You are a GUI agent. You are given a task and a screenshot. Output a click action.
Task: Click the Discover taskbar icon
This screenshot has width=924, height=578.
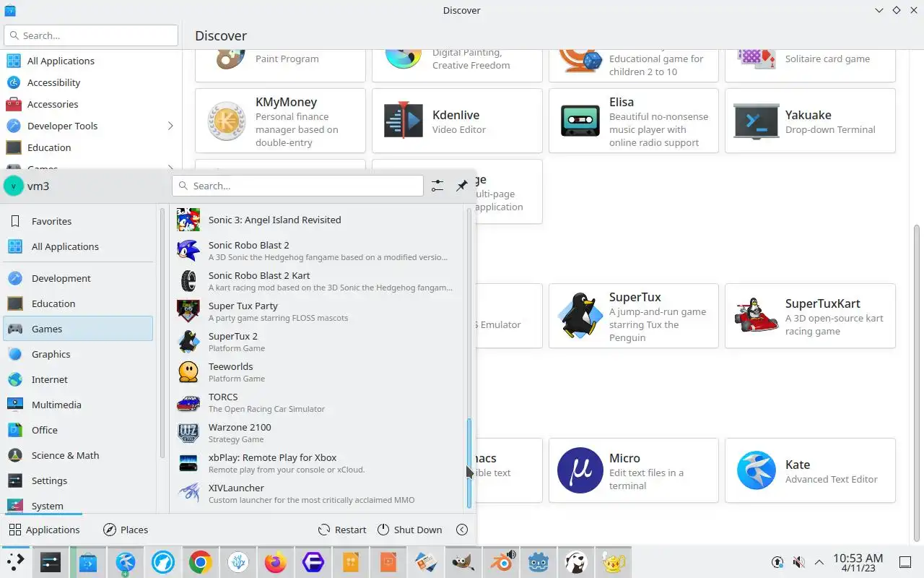coord(88,562)
